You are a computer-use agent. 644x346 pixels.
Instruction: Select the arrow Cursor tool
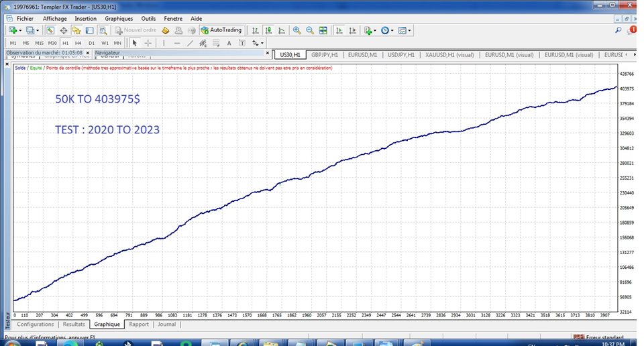tap(134, 43)
